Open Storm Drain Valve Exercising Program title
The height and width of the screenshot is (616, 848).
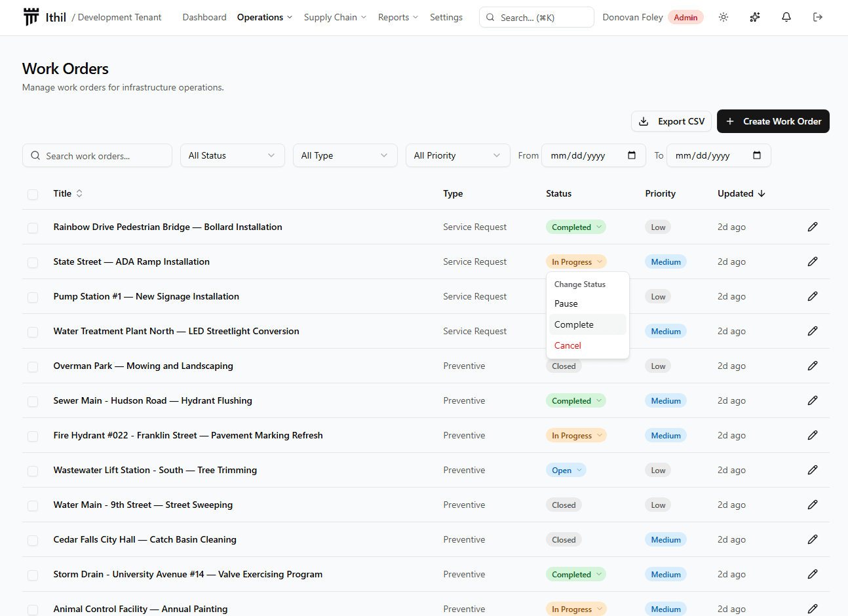point(188,574)
